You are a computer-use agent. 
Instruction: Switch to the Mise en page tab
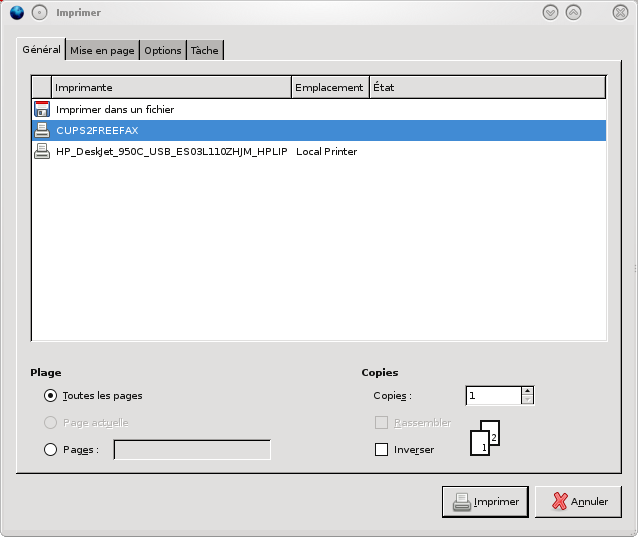(x=102, y=50)
